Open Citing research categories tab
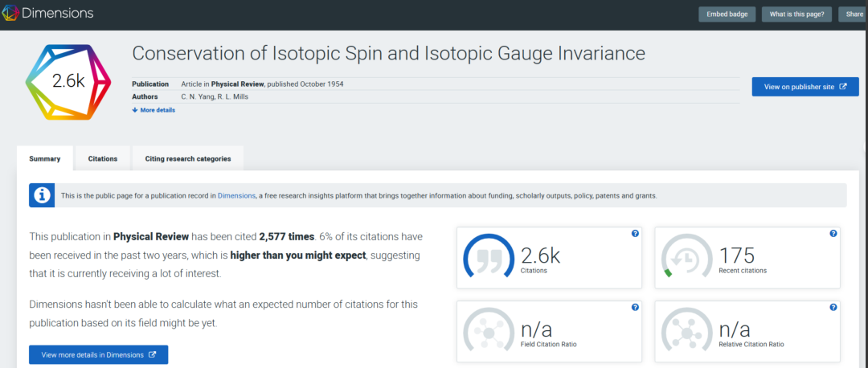Screen dimensions: 868x368 [188, 159]
